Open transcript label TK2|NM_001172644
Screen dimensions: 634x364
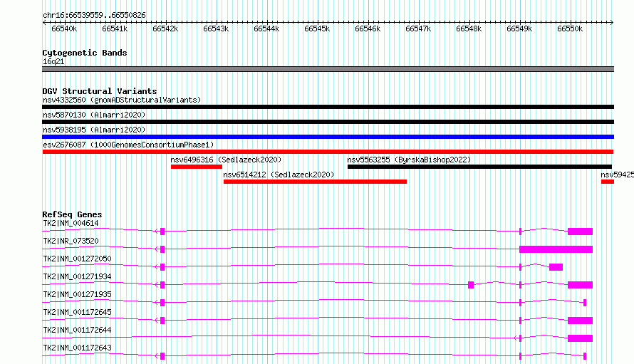pos(77,330)
